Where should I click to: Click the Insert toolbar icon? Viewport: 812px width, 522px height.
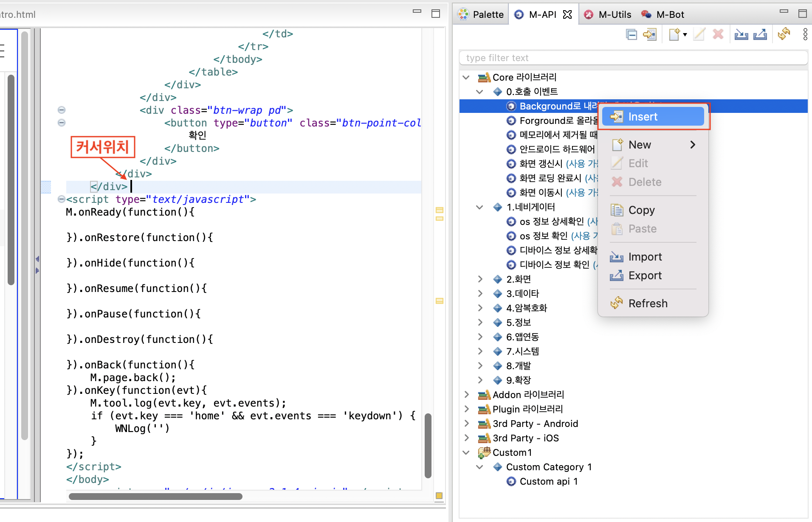(650, 34)
